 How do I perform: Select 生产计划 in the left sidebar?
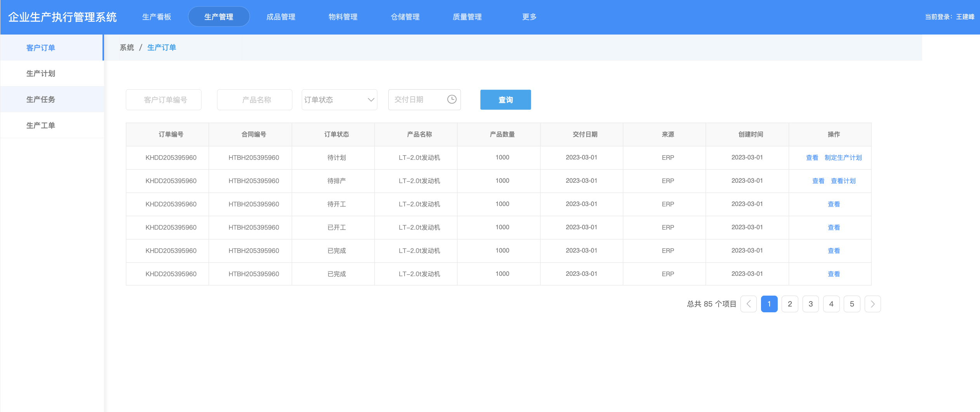(x=41, y=73)
